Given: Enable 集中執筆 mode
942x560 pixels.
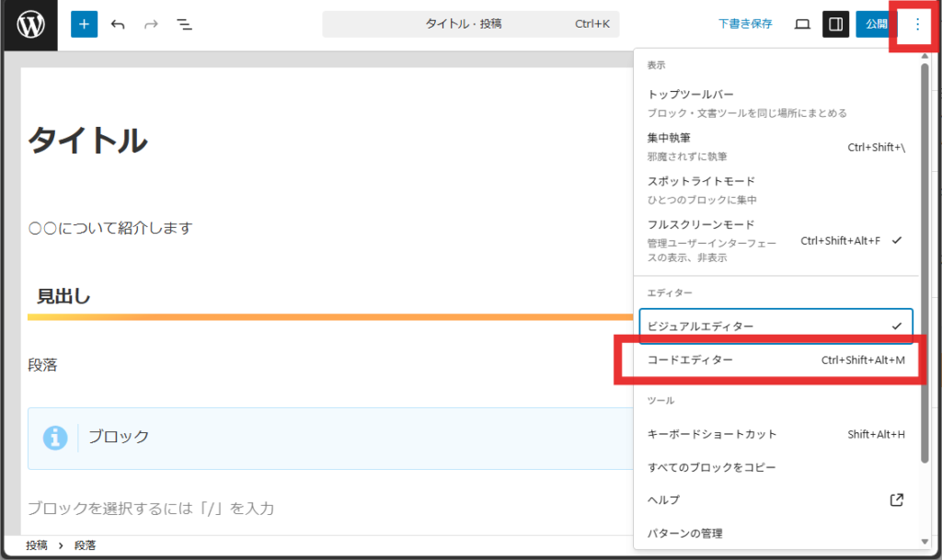Looking at the screenshot, I should coord(775,146).
